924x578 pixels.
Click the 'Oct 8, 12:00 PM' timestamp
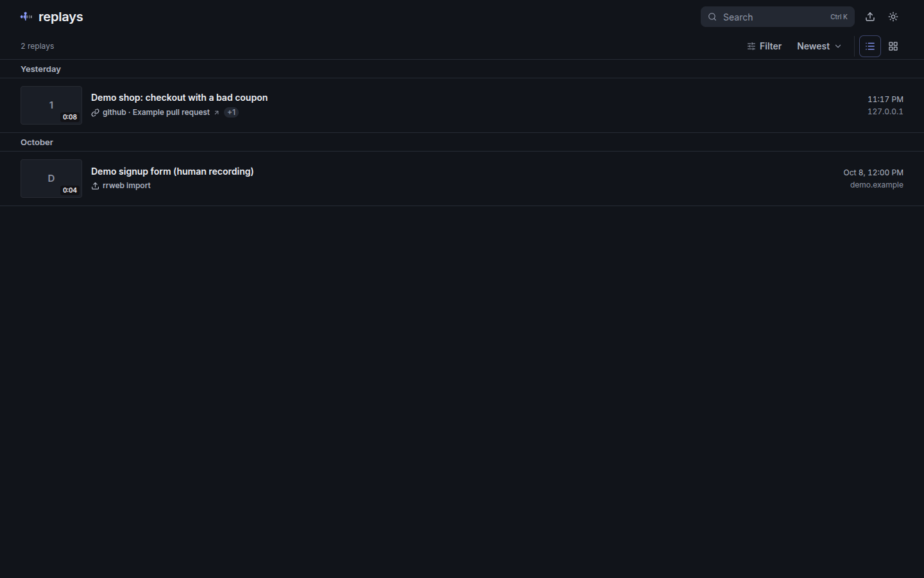coord(873,173)
